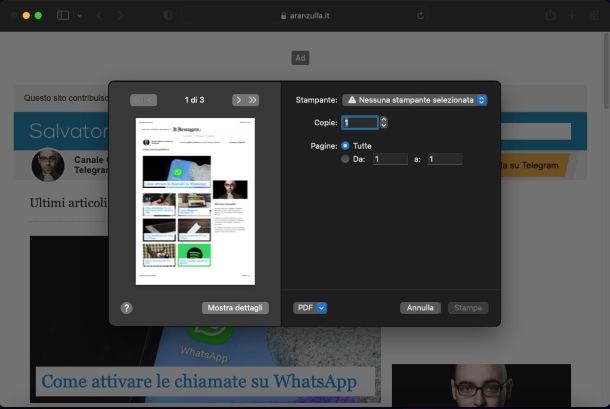Viewport: 610px width, 409px height.
Task: Click the author avatar photo
Action: (48, 165)
